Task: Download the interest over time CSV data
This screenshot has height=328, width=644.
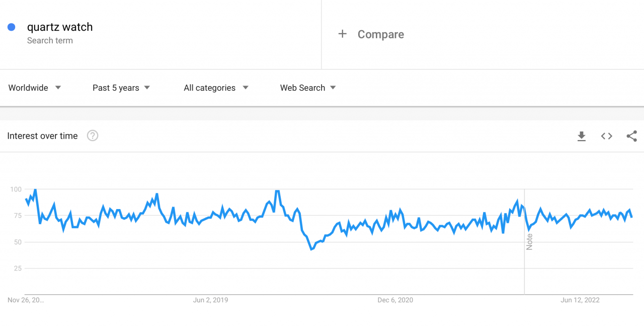Action: [582, 136]
